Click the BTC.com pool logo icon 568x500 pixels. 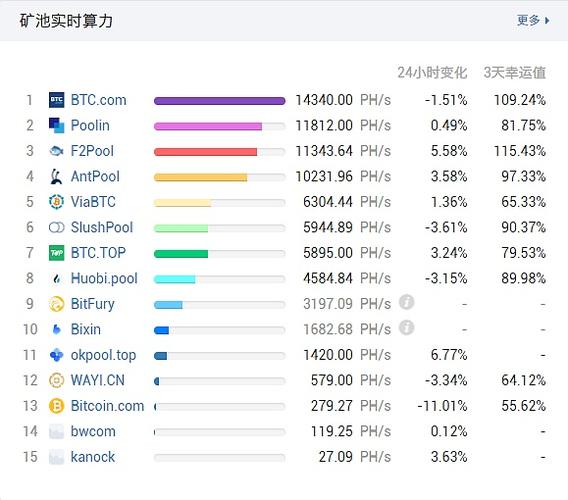[x=57, y=100]
